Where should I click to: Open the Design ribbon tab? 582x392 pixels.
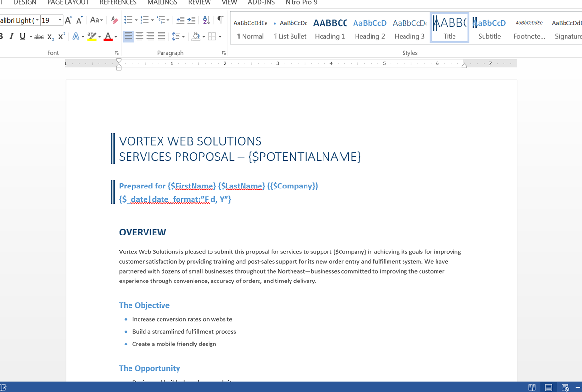pos(25,2)
